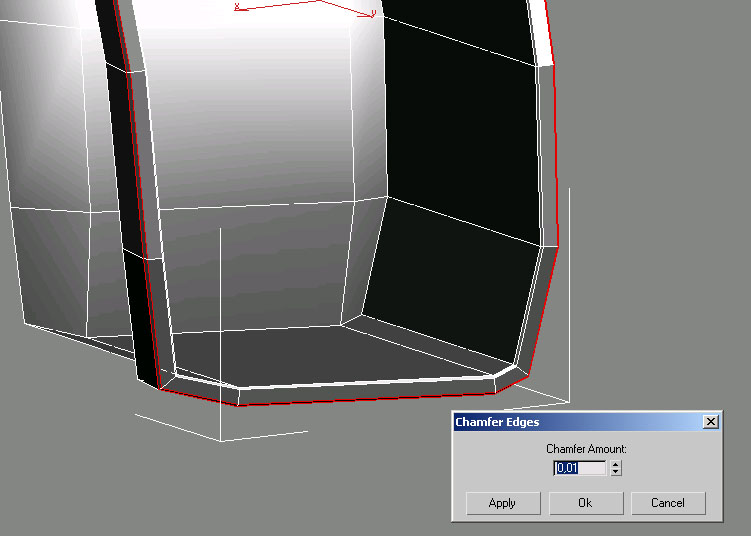Click the Chamfer Edges title bar

(586, 422)
